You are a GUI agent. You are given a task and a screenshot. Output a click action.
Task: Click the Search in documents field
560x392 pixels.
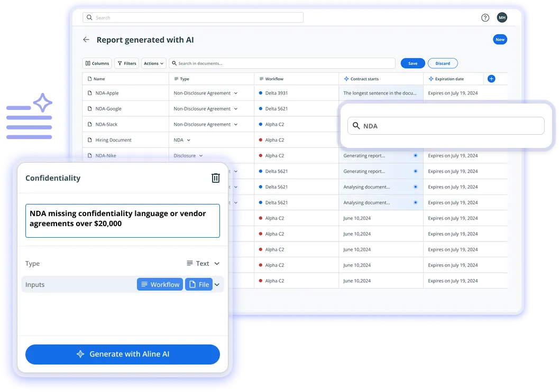(282, 63)
